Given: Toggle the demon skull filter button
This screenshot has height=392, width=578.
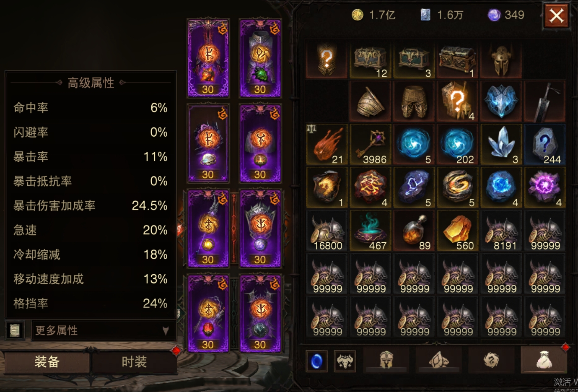Looking at the screenshot, I should [345, 361].
